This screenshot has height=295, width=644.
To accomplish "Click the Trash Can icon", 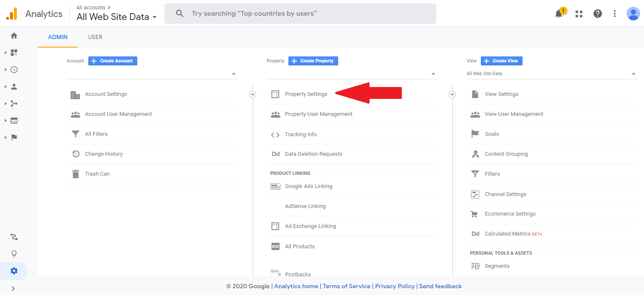I will 76,174.
